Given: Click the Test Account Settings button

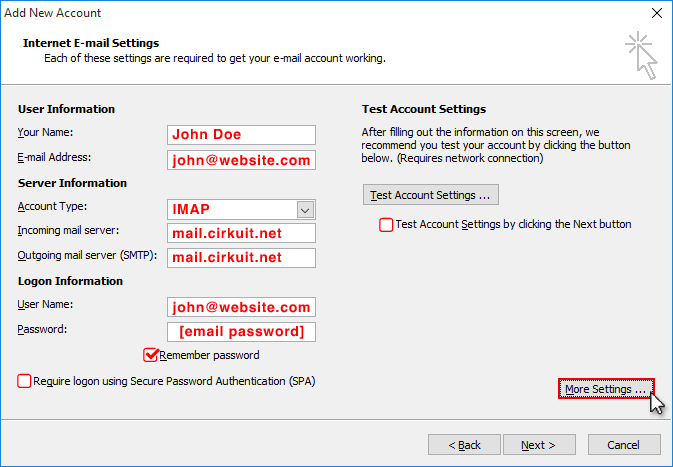Looking at the screenshot, I should pos(430,195).
